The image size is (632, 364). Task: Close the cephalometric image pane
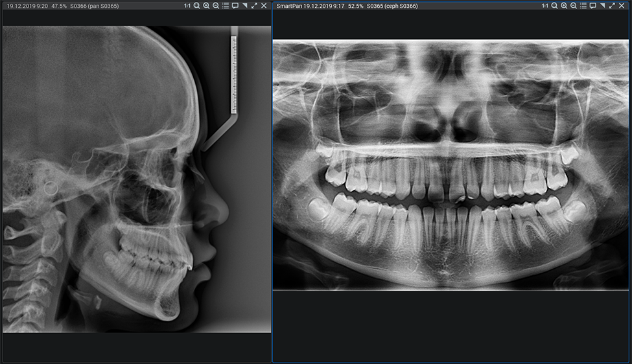264,6
